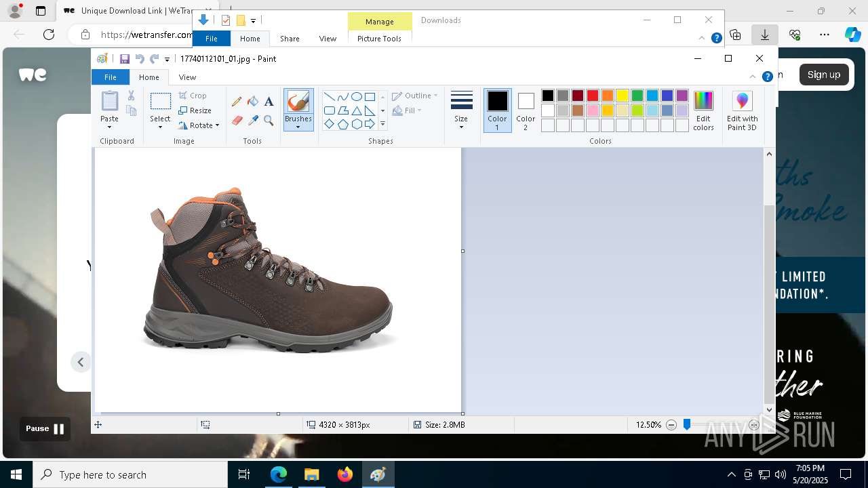Choose the Triangle shape
Viewport: 868px width, 488px height.
click(356, 110)
